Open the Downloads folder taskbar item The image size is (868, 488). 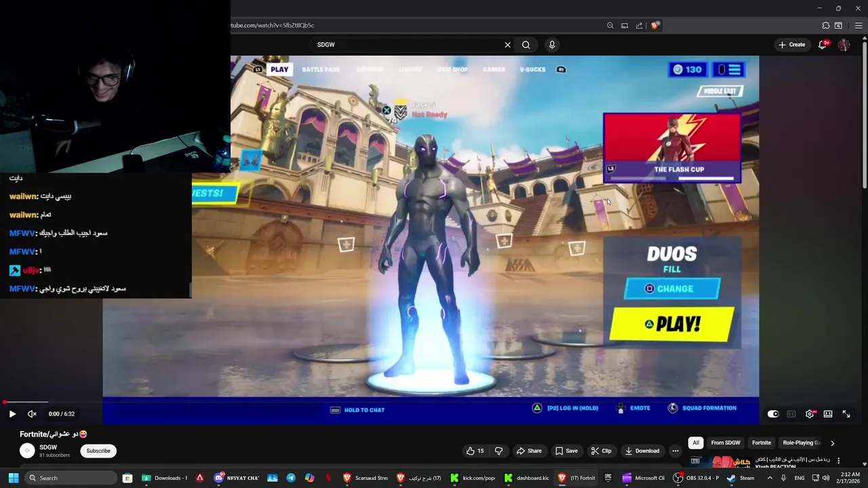164,478
